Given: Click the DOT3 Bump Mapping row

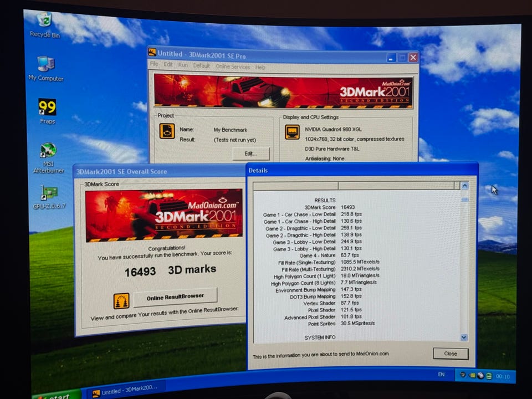Looking at the screenshot, I should (325, 296).
